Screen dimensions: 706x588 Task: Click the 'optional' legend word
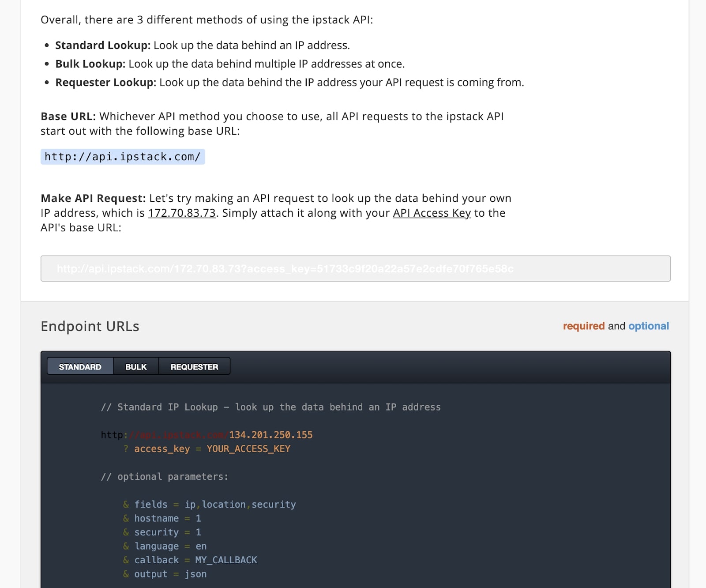click(649, 326)
